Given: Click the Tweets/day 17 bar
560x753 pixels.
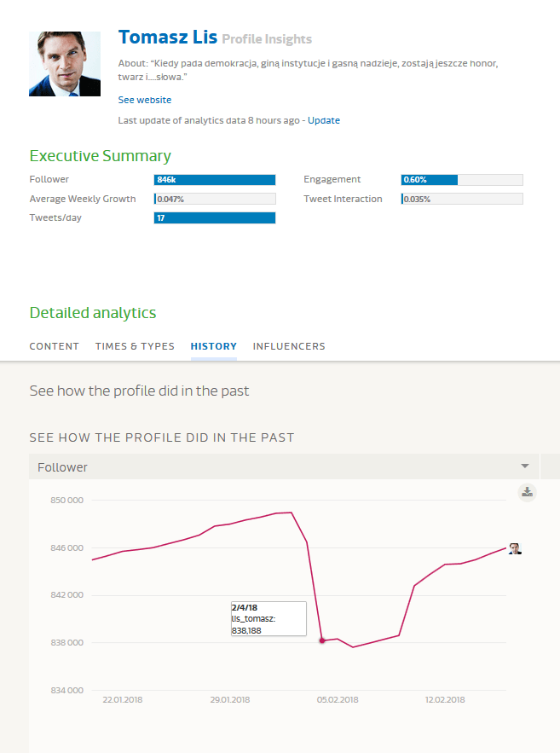Looking at the screenshot, I should pos(215,218).
